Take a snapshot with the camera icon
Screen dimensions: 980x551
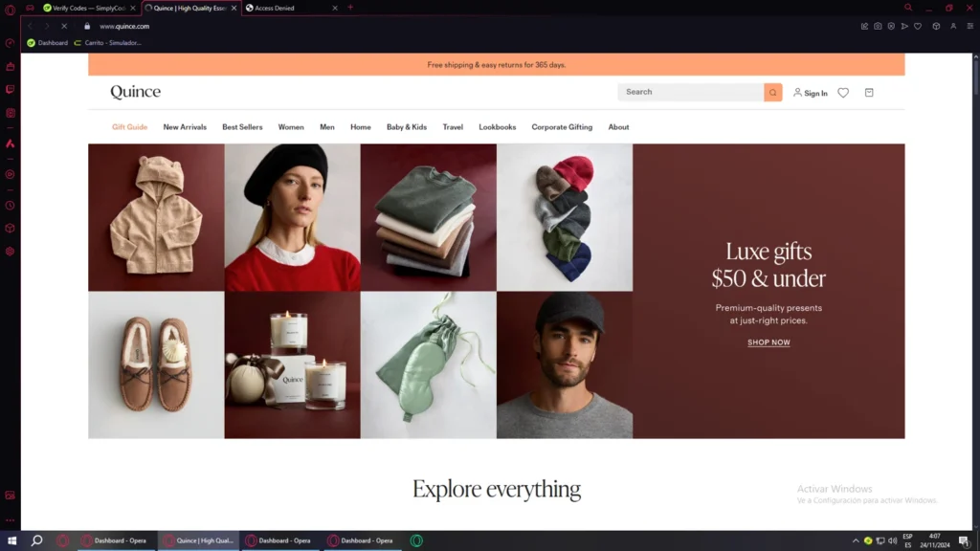pos(878,27)
